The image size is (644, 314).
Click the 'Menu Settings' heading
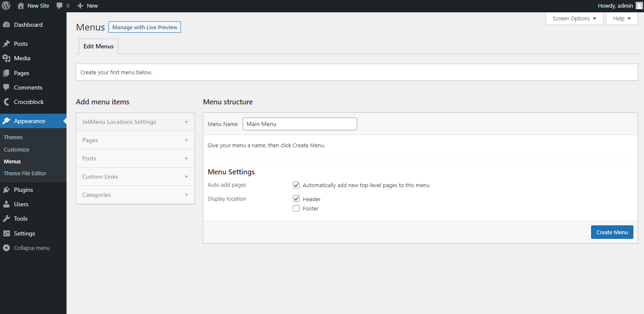(x=231, y=172)
